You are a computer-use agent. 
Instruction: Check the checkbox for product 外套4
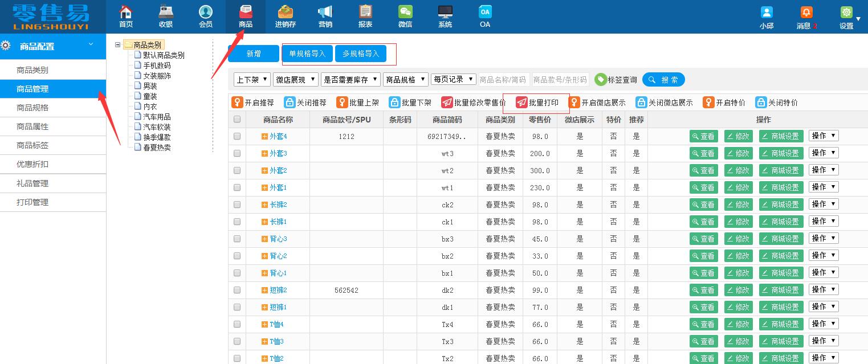coord(237,136)
